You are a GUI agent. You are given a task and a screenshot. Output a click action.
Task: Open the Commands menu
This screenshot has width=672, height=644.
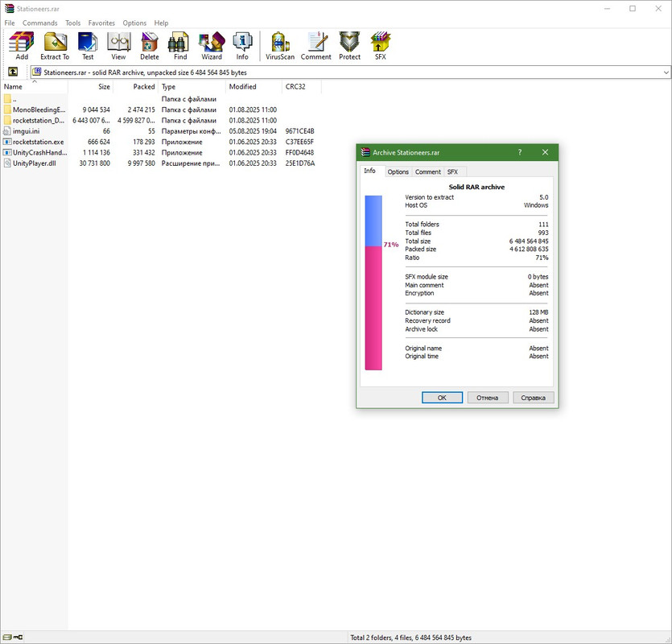tap(40, 23)
